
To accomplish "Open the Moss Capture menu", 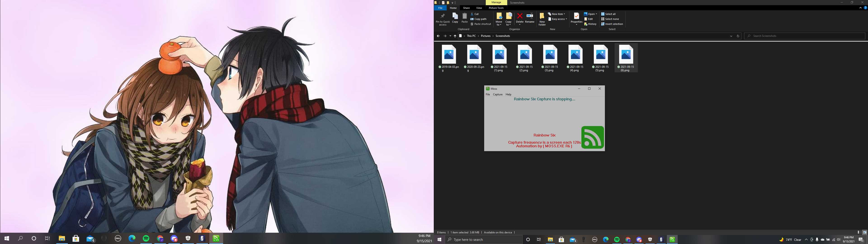I will [x=498, y=95].
